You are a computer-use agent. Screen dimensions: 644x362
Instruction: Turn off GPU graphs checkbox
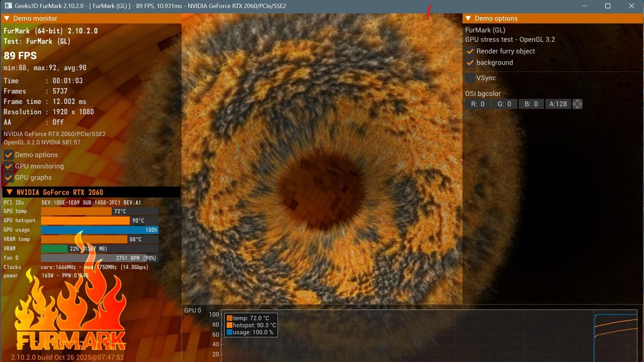pyautogui.click(x=8, y=177)
